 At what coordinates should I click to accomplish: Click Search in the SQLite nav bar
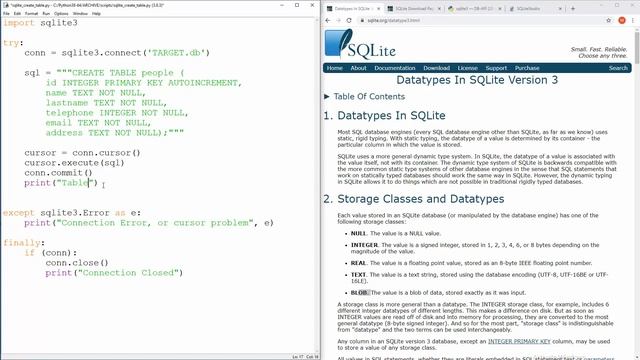tap(618, 68)
